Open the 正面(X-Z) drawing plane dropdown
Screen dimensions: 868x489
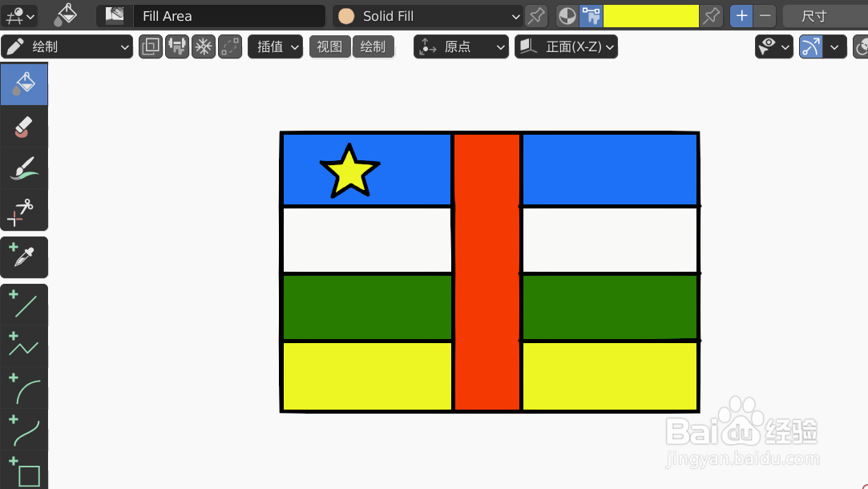pyautogui.click(x=567, y=46)
